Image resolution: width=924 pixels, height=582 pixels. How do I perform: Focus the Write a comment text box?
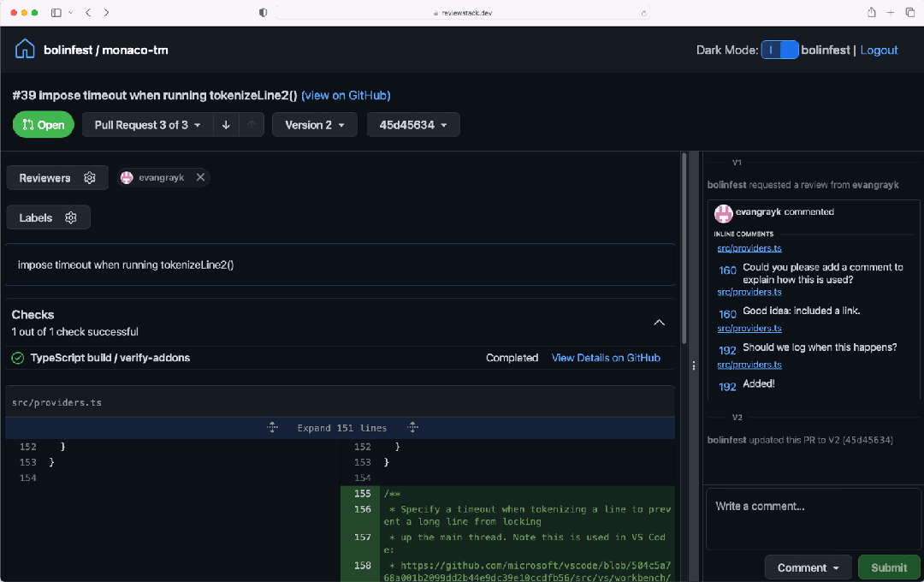(814, 519)
